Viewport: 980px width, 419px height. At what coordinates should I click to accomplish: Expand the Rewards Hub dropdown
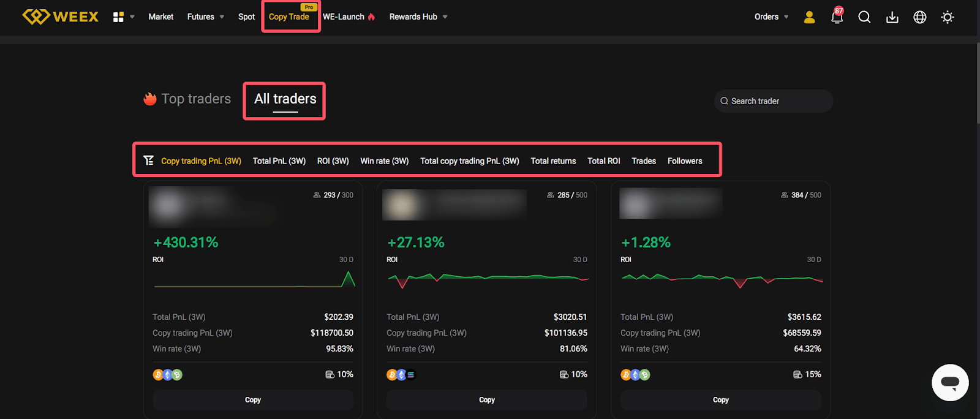(x=418, y=17)
